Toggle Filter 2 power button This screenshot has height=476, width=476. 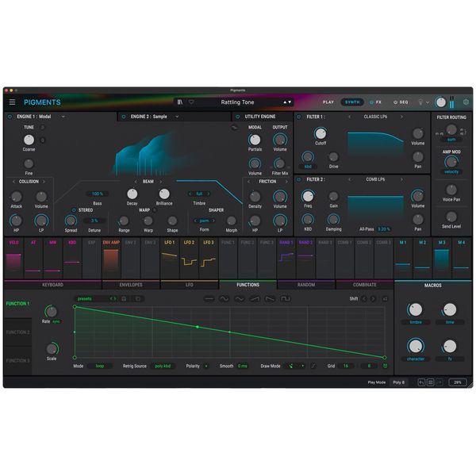301,180
